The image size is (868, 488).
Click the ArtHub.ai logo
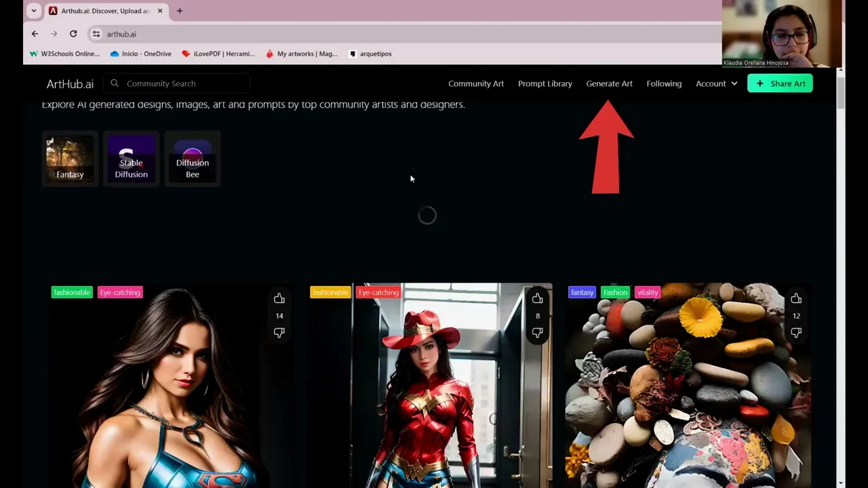tap(70, 84)
